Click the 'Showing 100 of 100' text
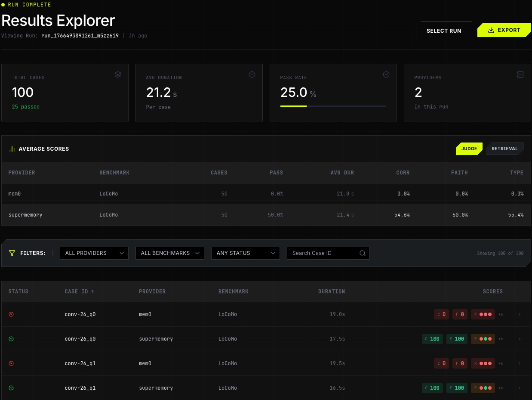Viewport: 532px width, 400px height. [501, 253]
